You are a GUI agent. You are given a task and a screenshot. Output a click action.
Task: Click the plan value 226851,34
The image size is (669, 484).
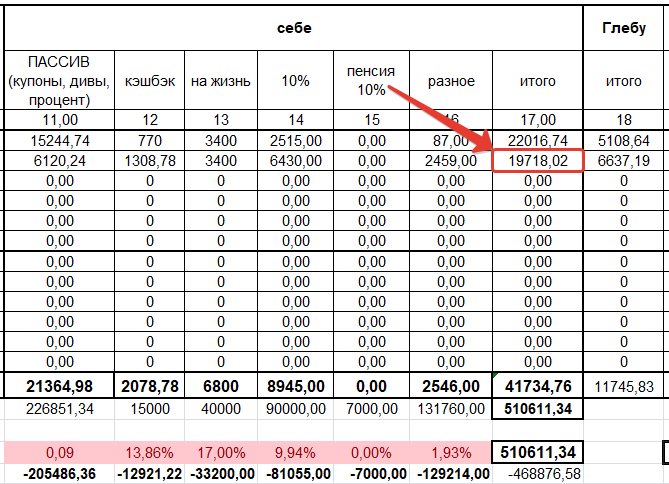tap(59, 409)
